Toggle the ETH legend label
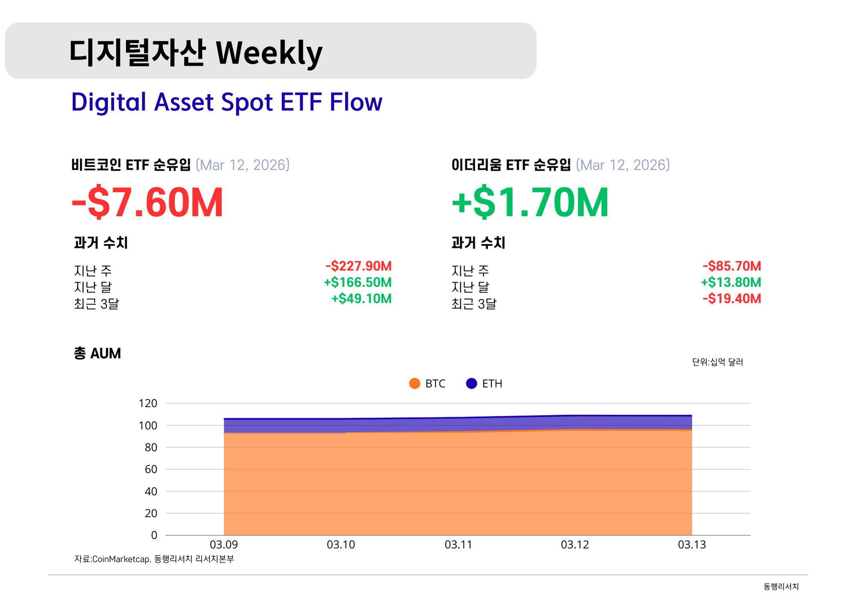The height and width of the screenshot is (616, 857). (x=492, y=383)
